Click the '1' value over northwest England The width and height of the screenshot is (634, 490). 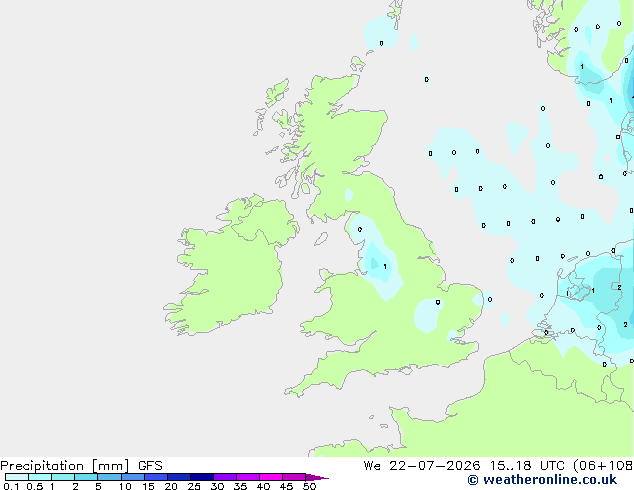(x=385, y=267)
